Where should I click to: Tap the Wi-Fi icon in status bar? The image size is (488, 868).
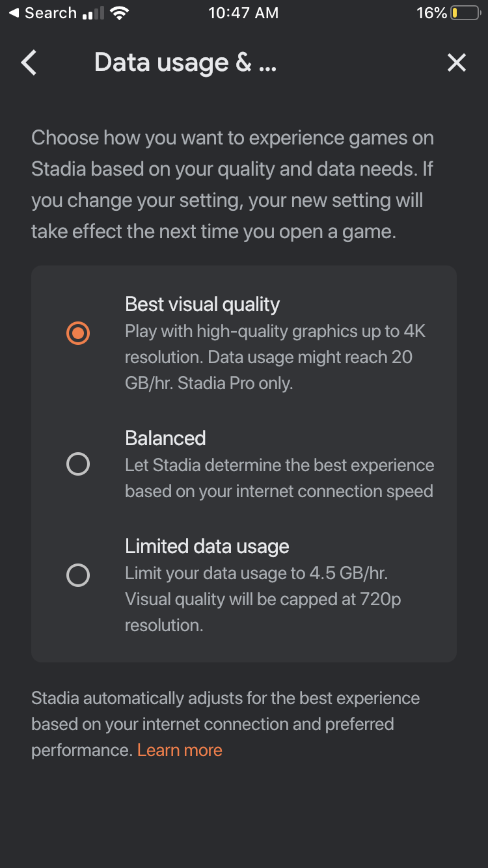tap(119, 13)
